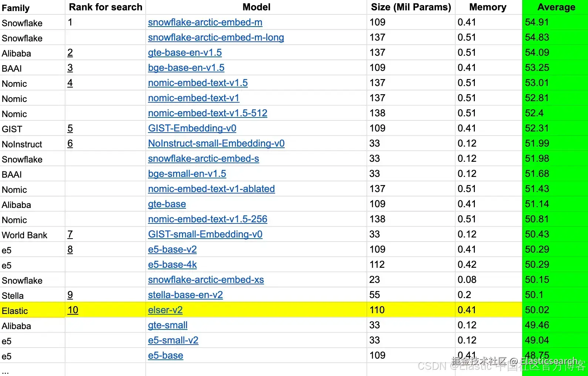Open the e5-base-v2 model link
This screenshot has width=588, height=376.
pyautogui.click(x=172, y=250)
